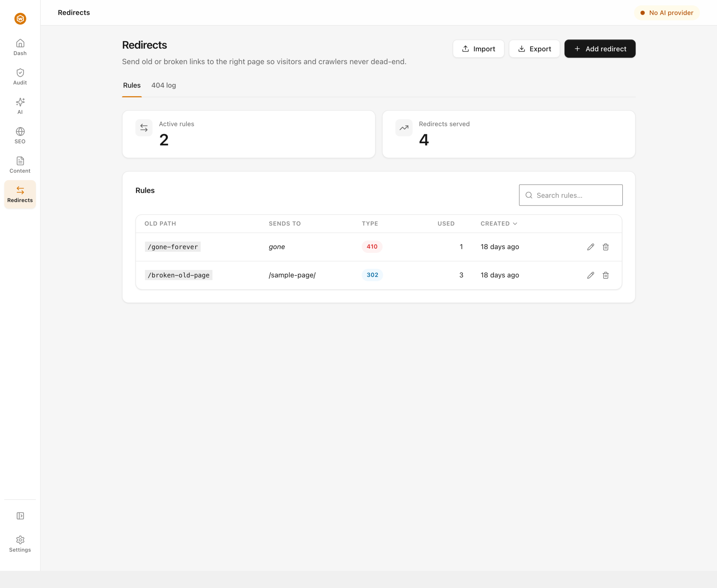
Task: Click the 410 type badge
Action: pos(372,247)
